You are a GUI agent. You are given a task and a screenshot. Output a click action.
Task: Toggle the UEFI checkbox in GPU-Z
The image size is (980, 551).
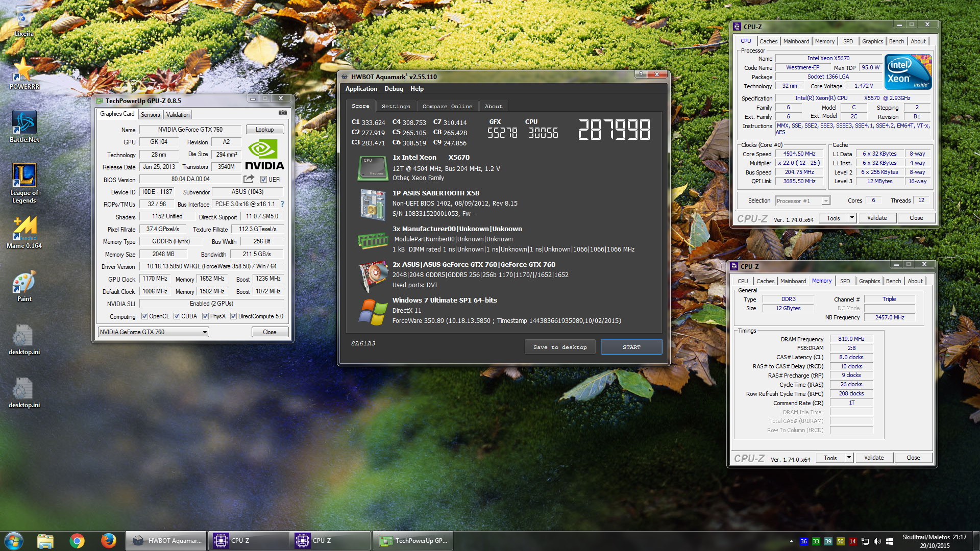point(263,180)
